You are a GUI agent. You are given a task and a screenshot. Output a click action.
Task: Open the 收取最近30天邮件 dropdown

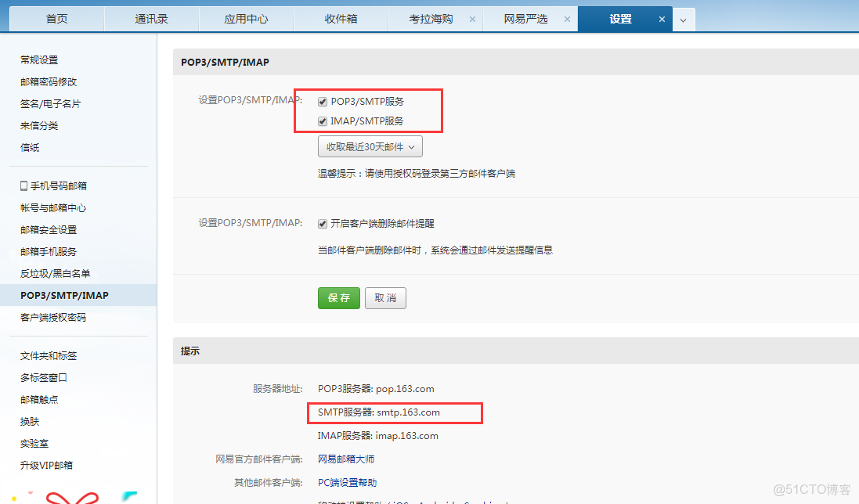click(x=369, y=146)
